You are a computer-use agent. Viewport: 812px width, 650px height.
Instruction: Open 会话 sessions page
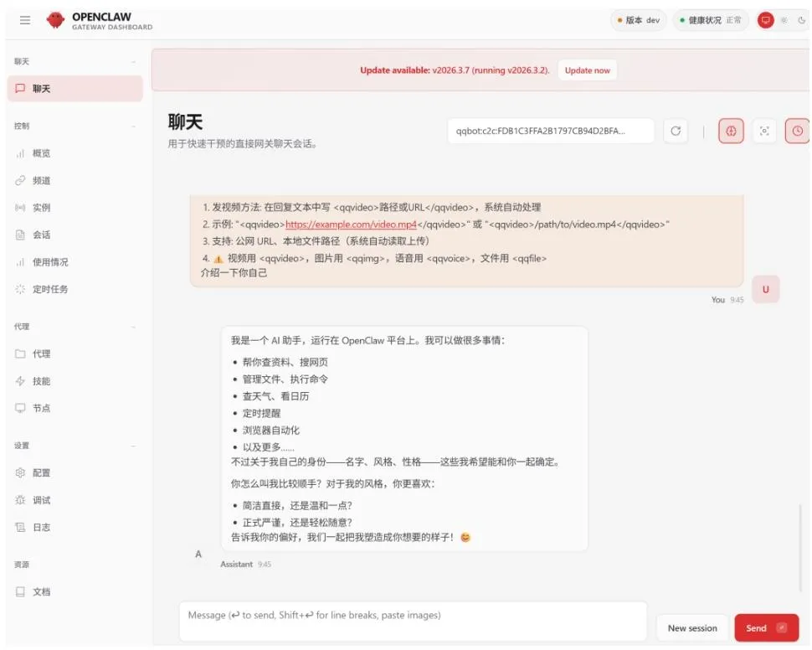75,235
